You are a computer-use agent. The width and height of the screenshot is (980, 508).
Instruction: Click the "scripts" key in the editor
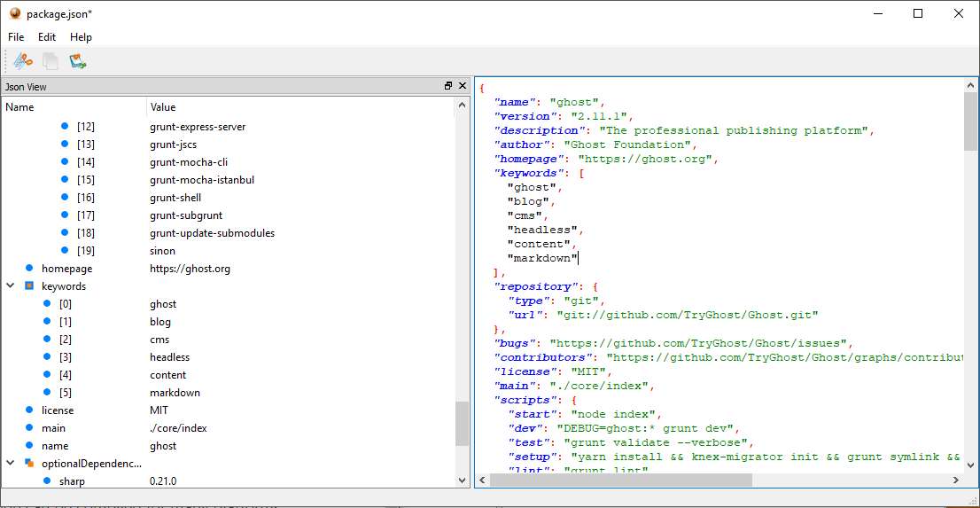point(529,400)
